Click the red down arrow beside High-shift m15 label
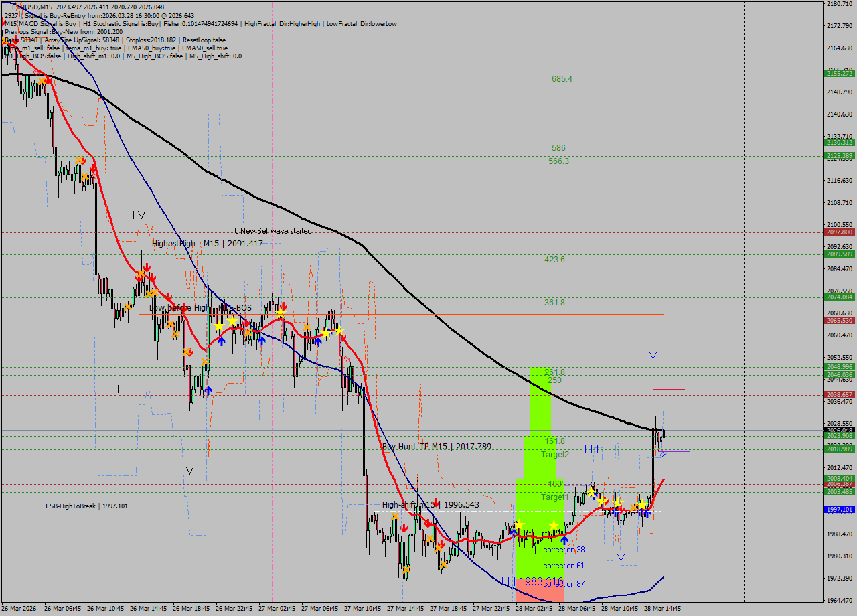857x616 pixels. tap(437, 503)
